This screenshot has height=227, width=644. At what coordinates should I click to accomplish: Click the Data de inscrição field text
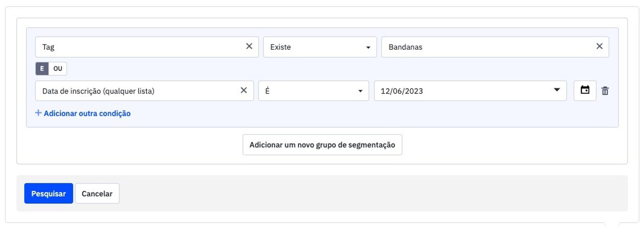(x=98, y=91)
